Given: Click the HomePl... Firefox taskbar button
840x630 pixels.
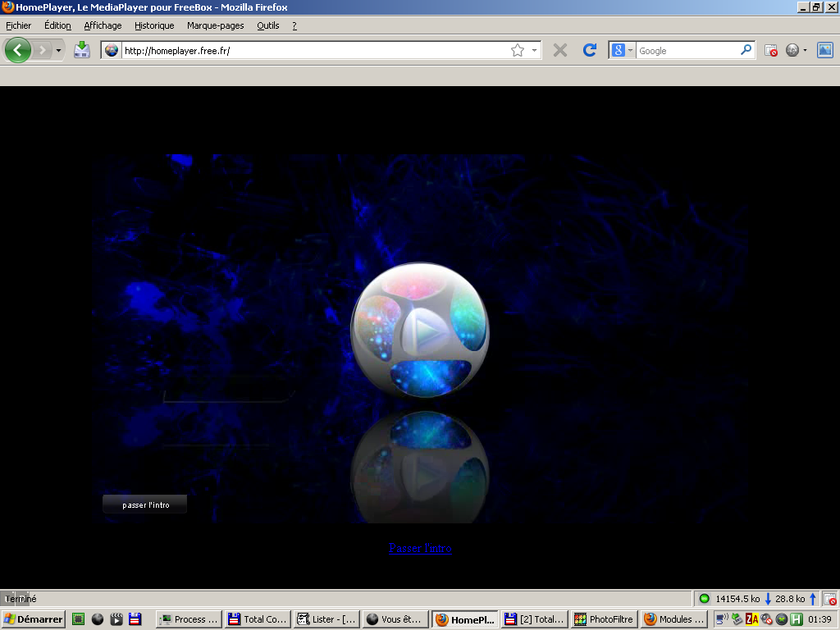Looking at the screenshot, I should (x=464, y=619).
